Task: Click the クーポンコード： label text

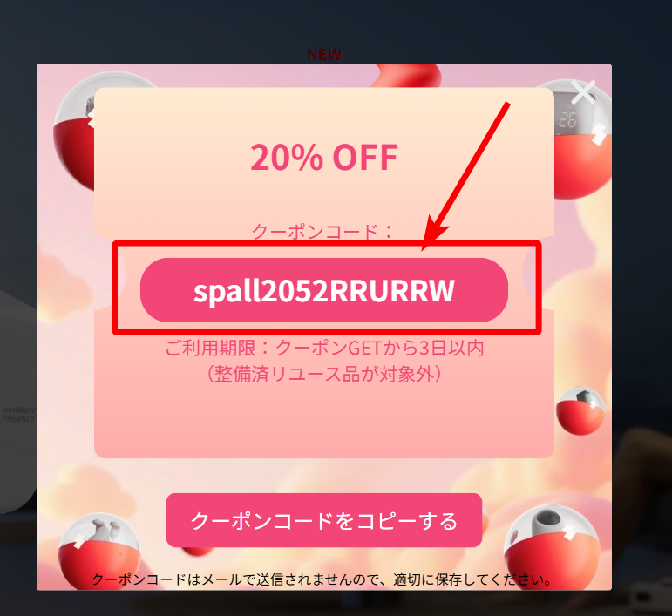Action: coord(322,232)
